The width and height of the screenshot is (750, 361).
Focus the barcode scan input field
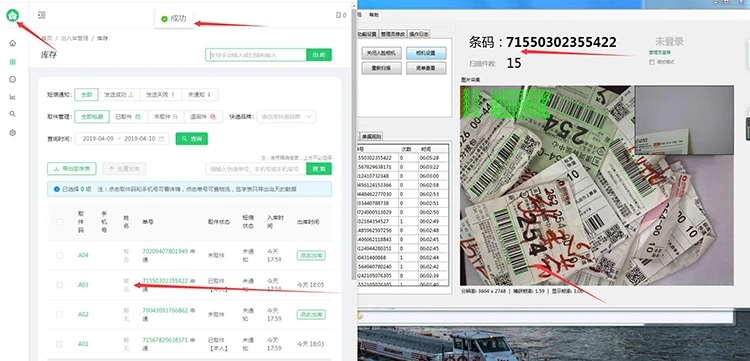[256, 55]
